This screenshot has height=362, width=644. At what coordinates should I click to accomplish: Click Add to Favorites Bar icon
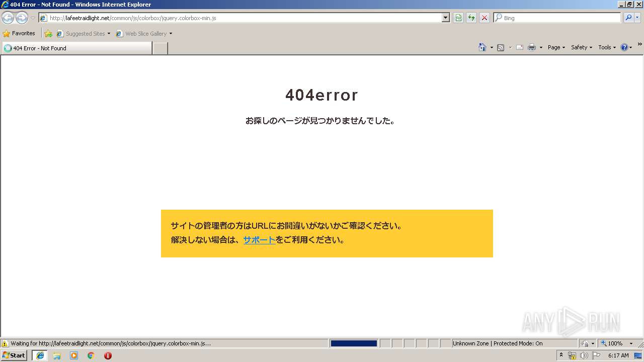coord(48,34)
